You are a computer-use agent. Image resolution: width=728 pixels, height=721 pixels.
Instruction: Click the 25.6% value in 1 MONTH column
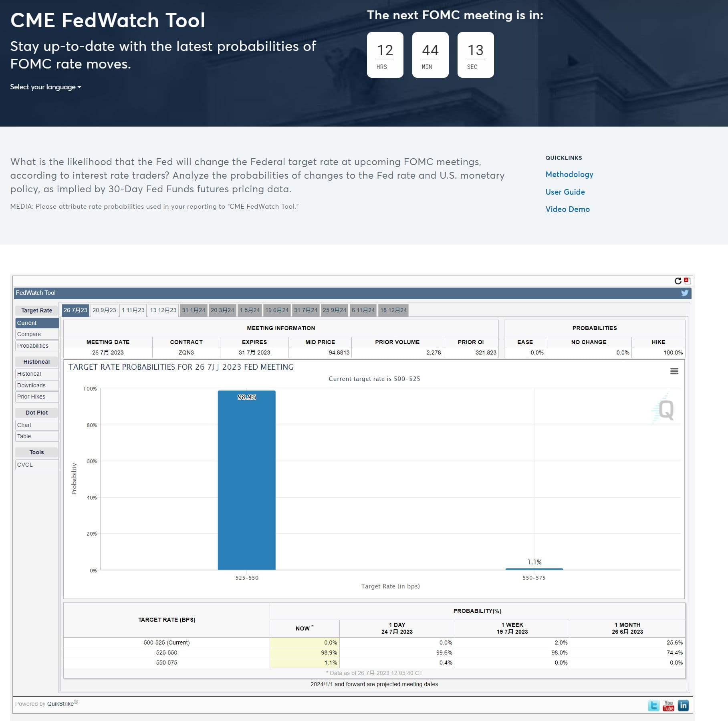675,642
